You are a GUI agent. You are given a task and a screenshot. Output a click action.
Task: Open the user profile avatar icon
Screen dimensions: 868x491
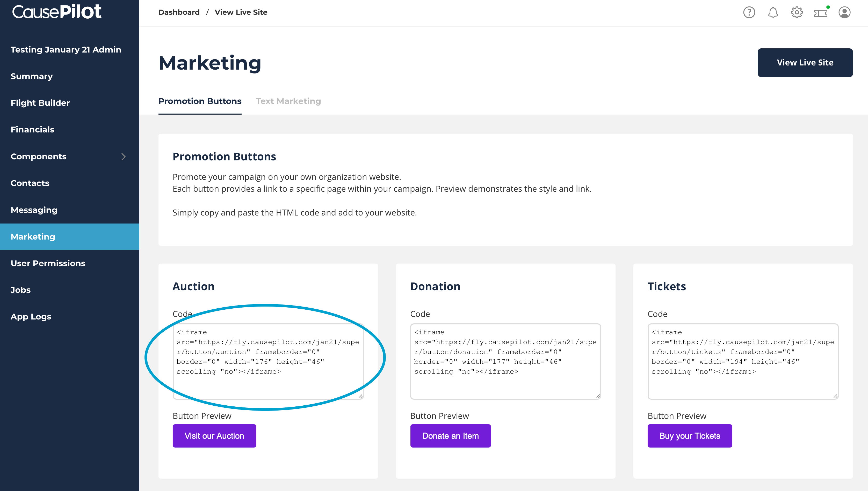(844, 12)
